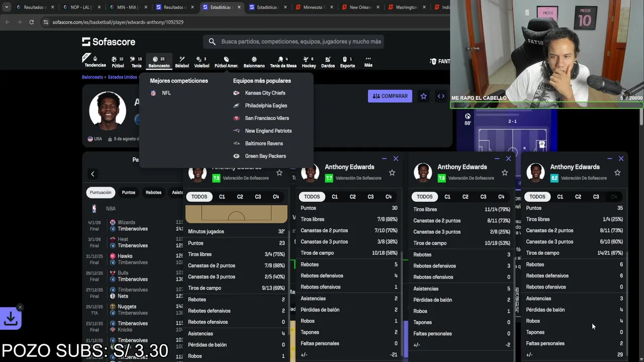This screenshot has width=644, height=362.
Task: Switch to the Puntos statistics tab
Action: 128,193
